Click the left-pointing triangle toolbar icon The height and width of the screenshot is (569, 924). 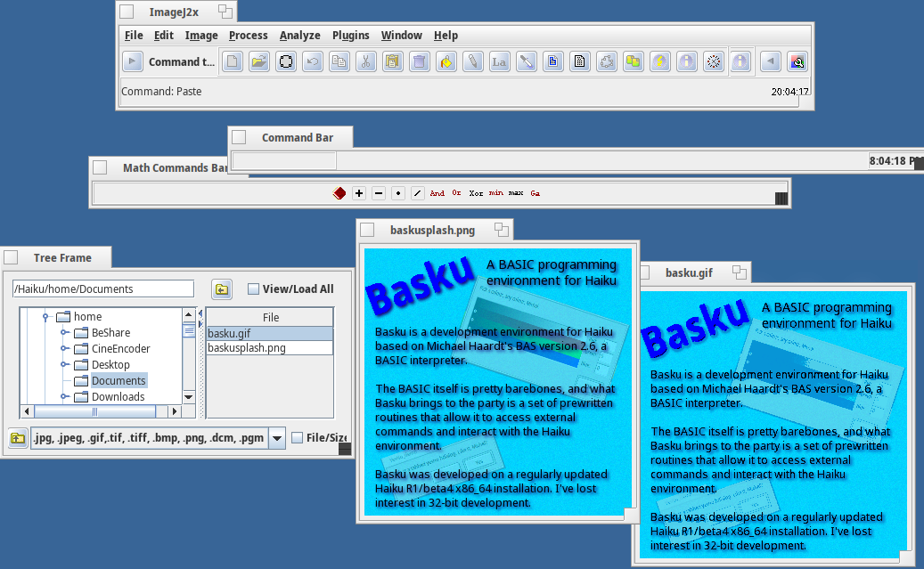pos(770,61)
